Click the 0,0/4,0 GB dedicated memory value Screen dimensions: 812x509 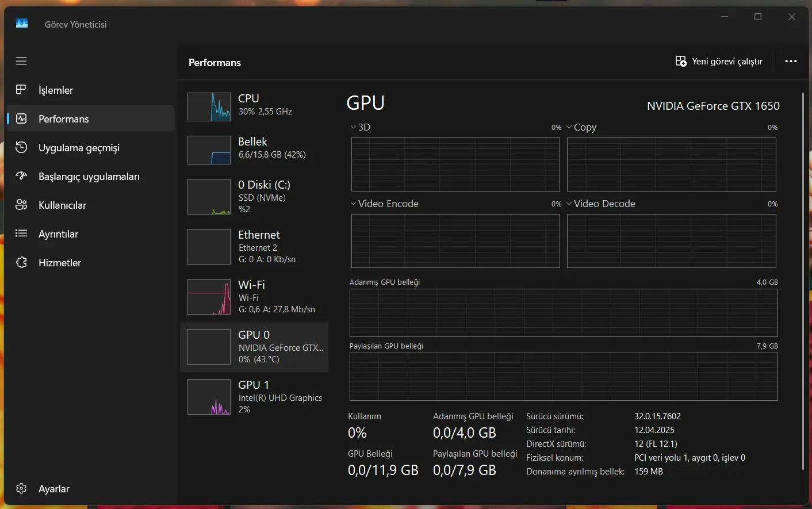tap(465, 433)
